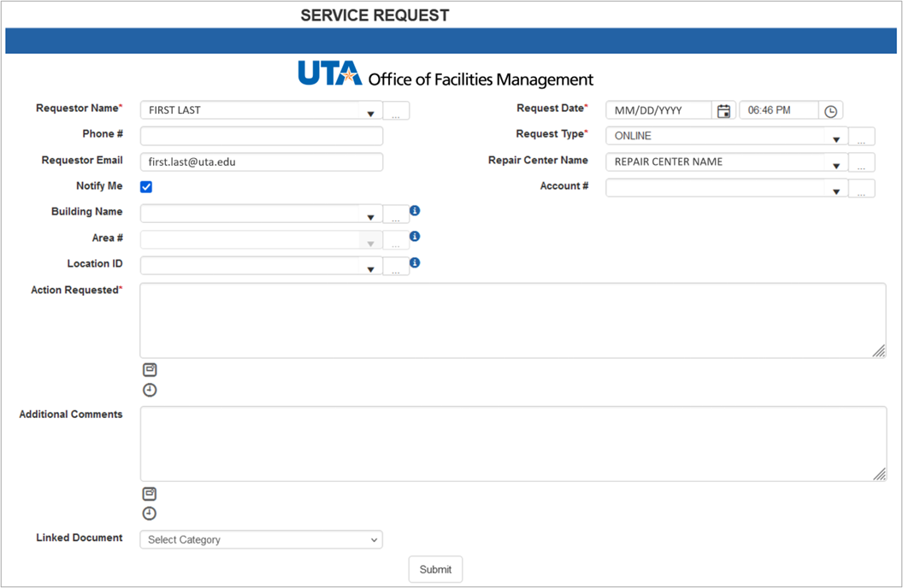Expand the Repair Center Name dropdown
903x588 pixels.
[x=836, y=162]
